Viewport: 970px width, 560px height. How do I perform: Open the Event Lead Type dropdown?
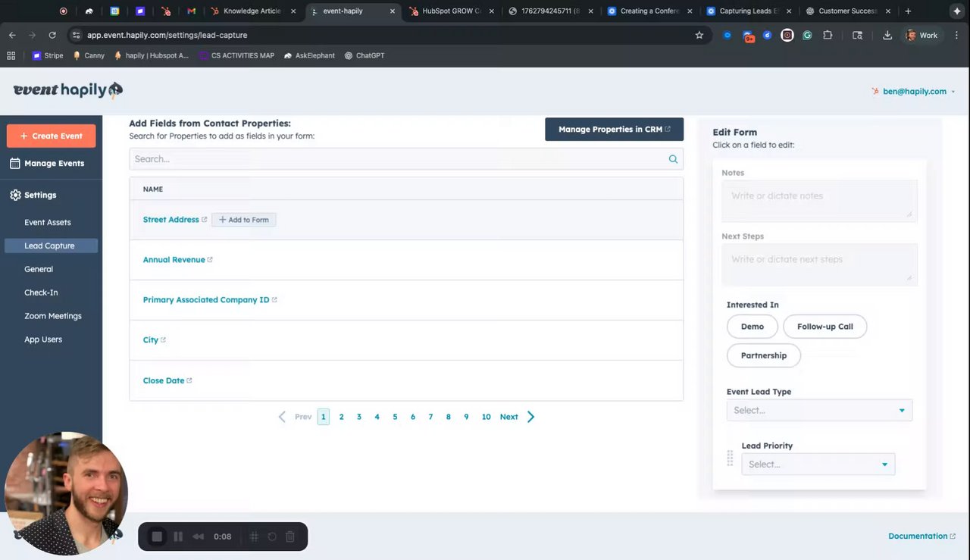click(819, 410)
